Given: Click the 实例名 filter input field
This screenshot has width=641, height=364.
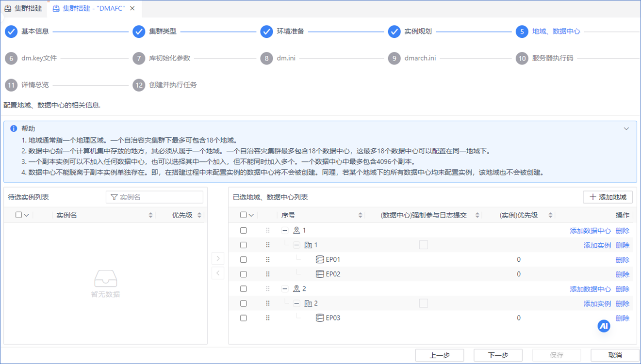Looking at the screenshot, I should click(154, 197).
